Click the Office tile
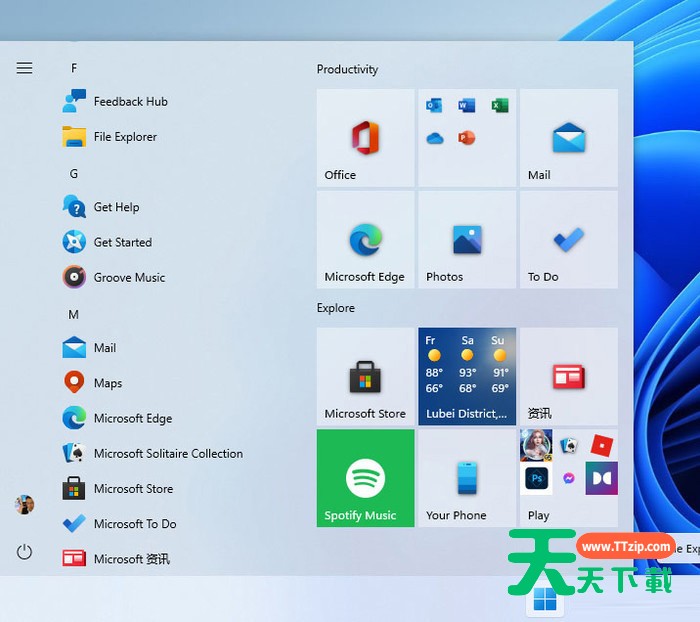This screenshot has height=622, width=700. tap(366, 138)
